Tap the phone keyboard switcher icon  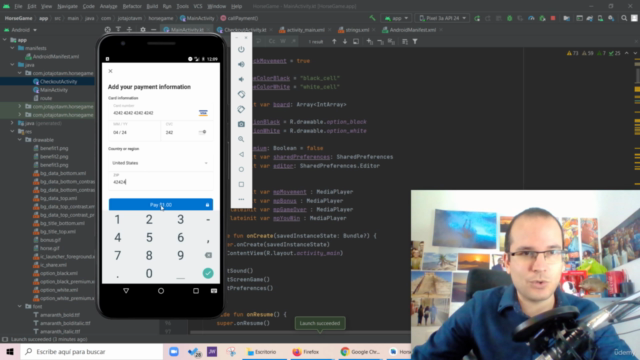(214, 291)
